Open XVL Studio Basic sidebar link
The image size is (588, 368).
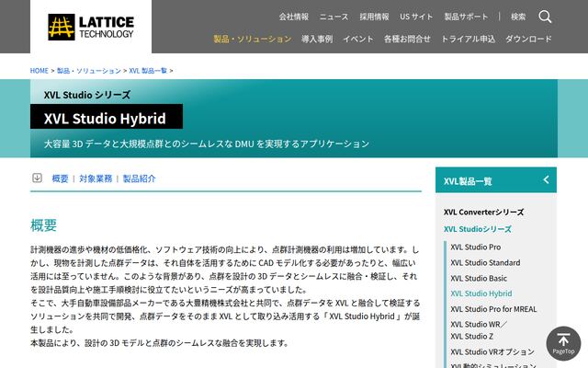479,278
